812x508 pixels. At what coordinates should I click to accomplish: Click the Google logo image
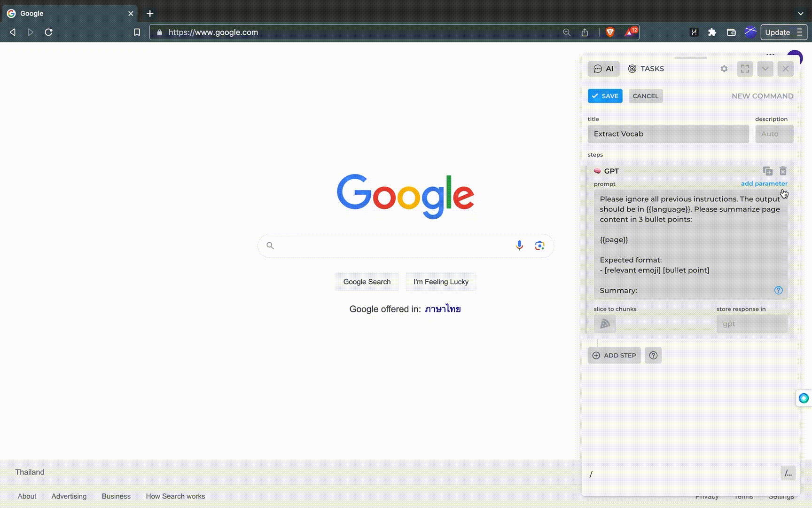coord(406,196)
